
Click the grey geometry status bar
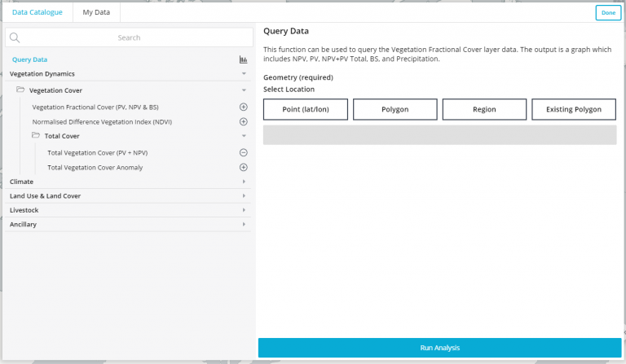point(439,134)
